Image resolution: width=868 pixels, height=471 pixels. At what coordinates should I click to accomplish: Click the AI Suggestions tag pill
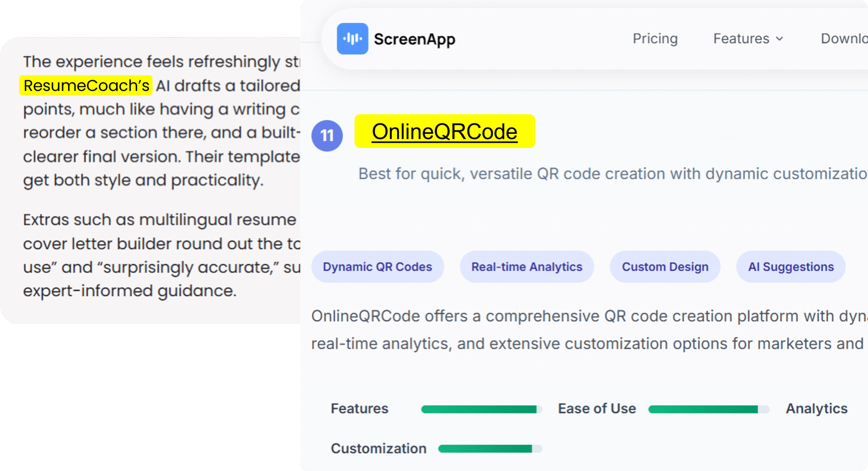pos(791,267)
